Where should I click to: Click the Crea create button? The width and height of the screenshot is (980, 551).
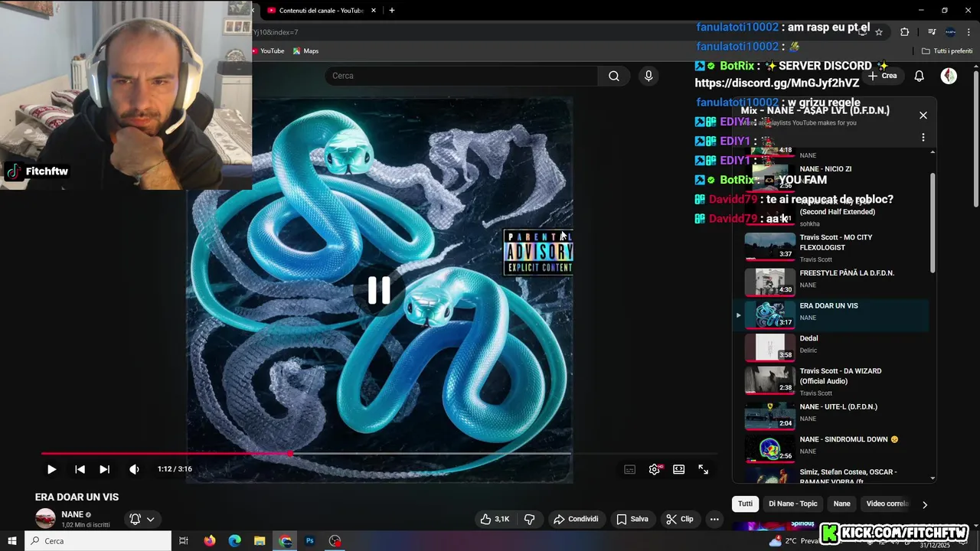pos(883,76)
